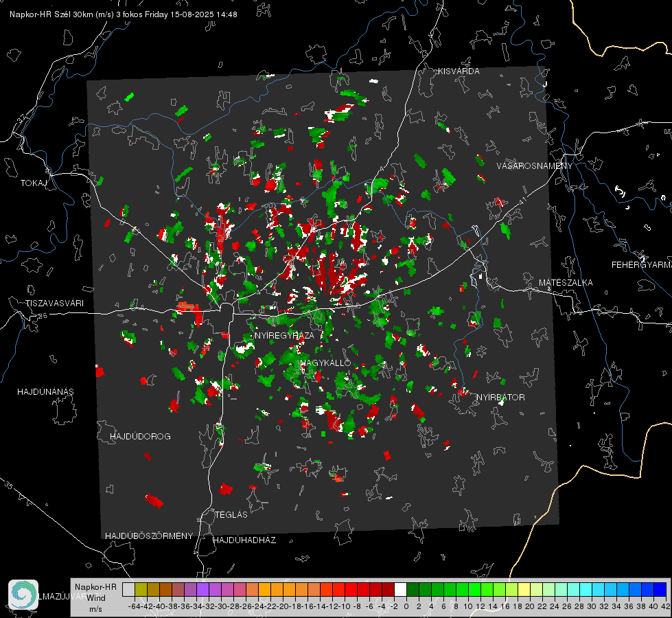This screenshot has width=672, height=618.
Task: Select the TÉGLÁS town label
Action: [x=231, y=515]
